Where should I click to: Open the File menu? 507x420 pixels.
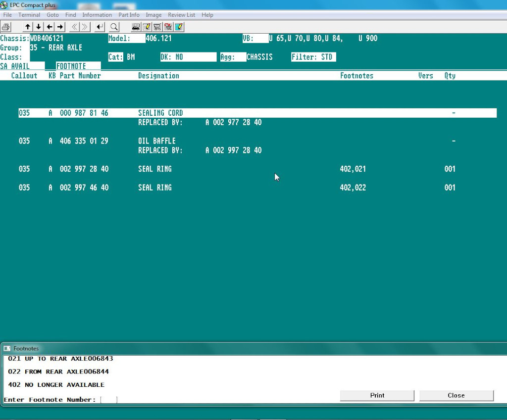coord(7,15)
